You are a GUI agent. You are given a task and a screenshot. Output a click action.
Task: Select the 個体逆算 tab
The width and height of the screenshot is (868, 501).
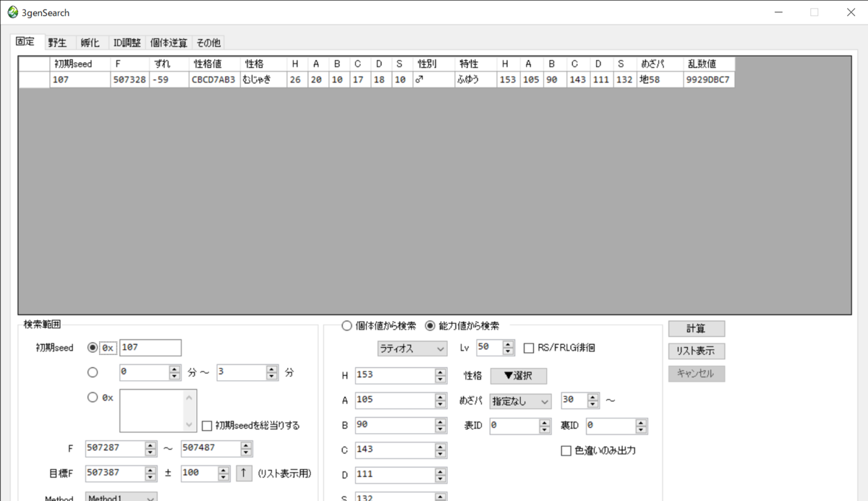[169, 43]
